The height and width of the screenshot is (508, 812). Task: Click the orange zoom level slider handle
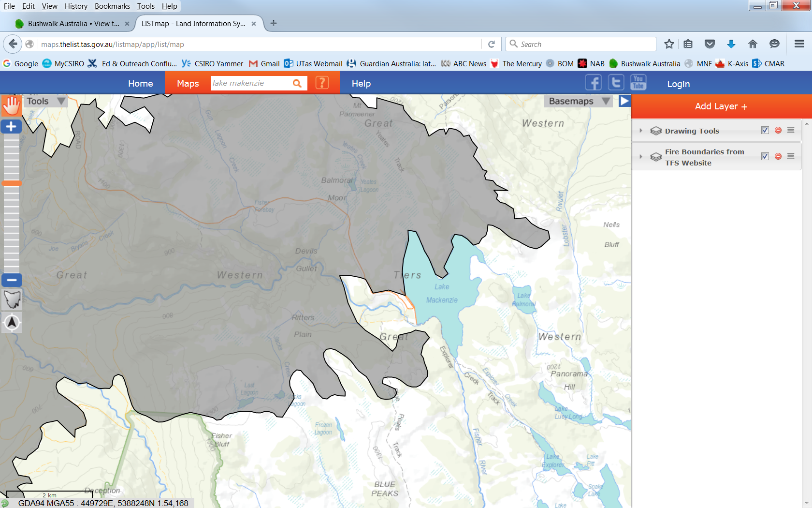point(12,183)
